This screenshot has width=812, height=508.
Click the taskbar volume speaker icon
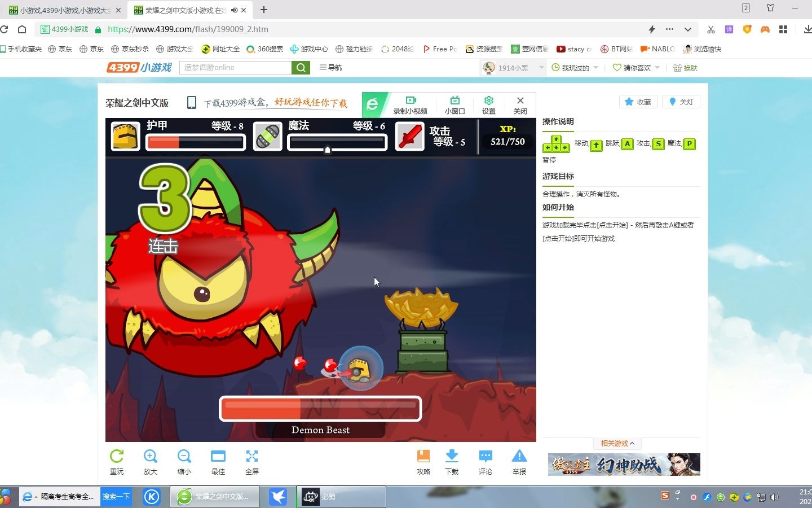(775, 497)
